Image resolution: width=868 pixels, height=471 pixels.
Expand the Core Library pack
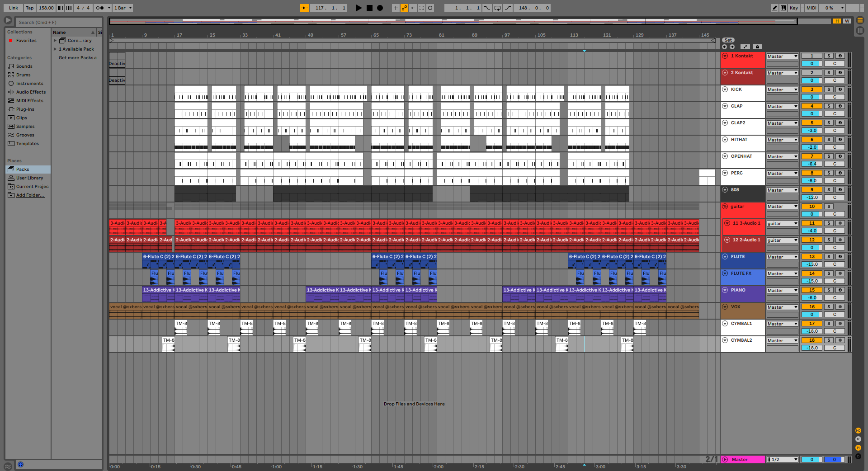[55, 41]
